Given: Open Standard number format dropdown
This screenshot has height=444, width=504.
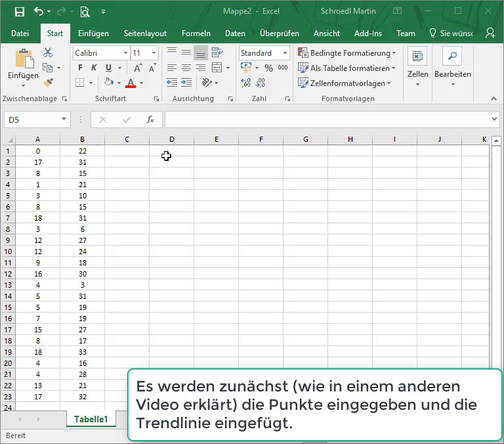Looking at the screenshot, I should (x=285, y=53).
